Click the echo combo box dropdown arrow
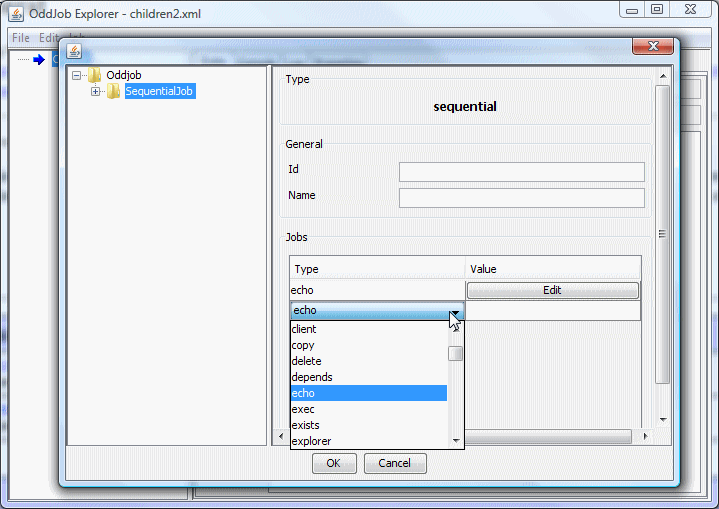The height and width of the screenshot is (509, 719). 456,311
